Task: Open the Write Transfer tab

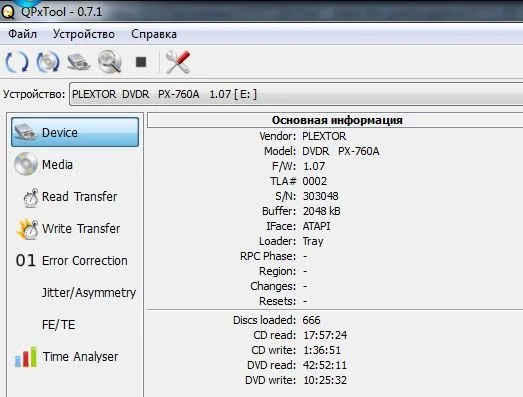Action: (75, 228)
